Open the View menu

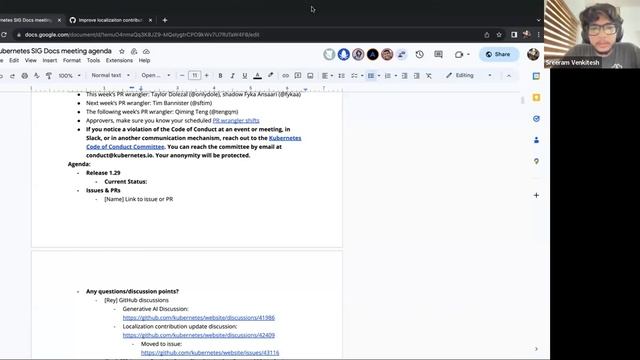coord(31,60)
